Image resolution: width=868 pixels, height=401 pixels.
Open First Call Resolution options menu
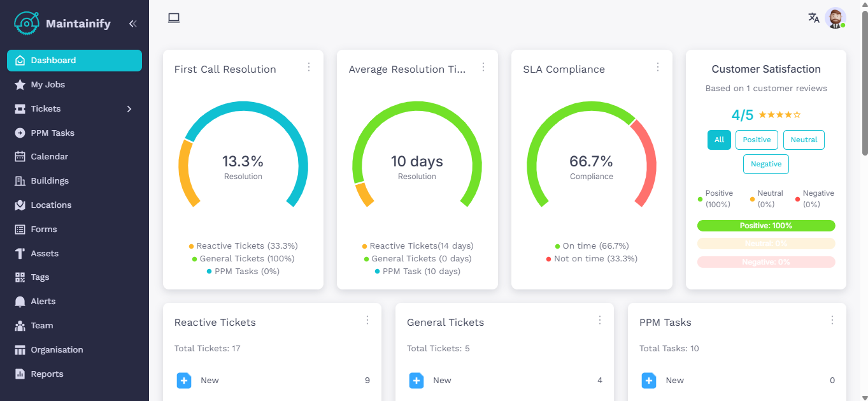click(309, 67)
